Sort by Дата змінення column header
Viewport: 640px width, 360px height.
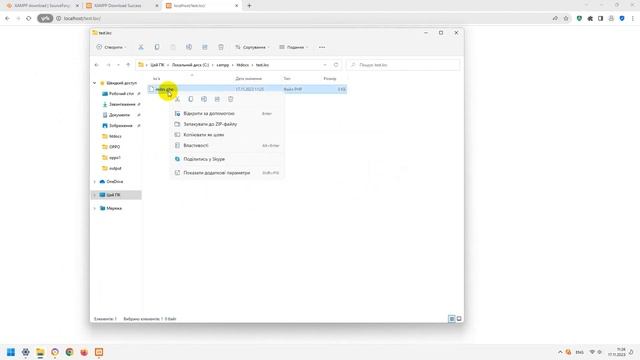249,78
